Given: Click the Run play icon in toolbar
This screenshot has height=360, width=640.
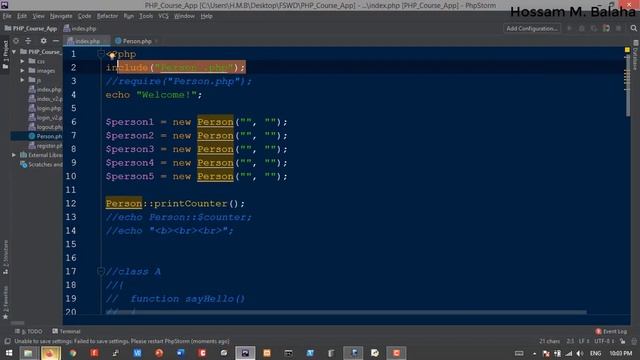Looking at the screenshot, I should click(x=569, y=28).
